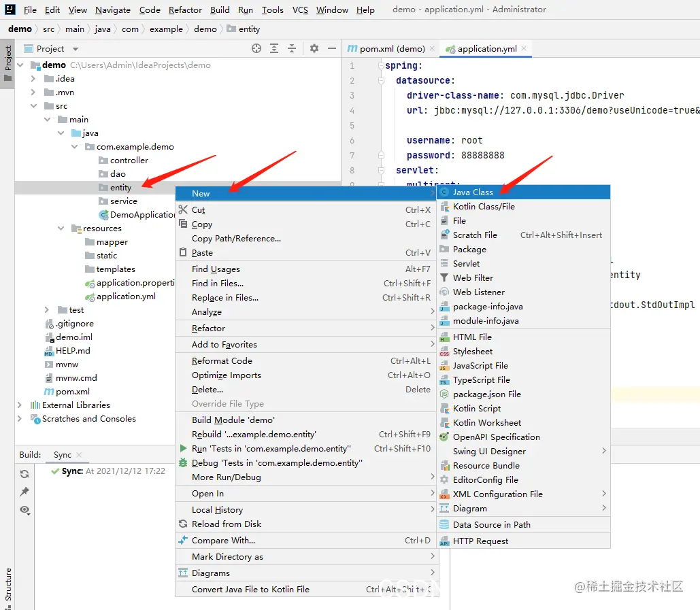This screenshot has width=700, height=610.
Task: Close the Sync tab in Build panel
Action: (x=79, y=455)
